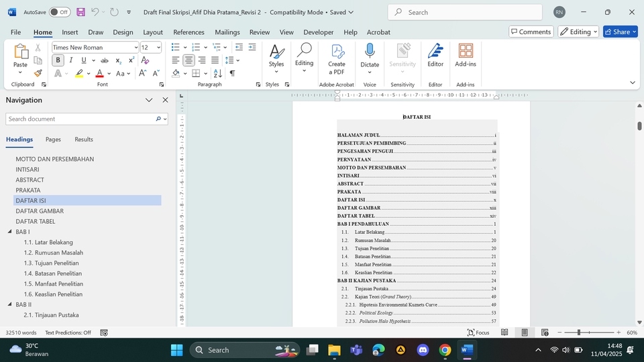The image size is (644, 362).
Task: Apply strikethrough formatting
Action: (105, 60)
